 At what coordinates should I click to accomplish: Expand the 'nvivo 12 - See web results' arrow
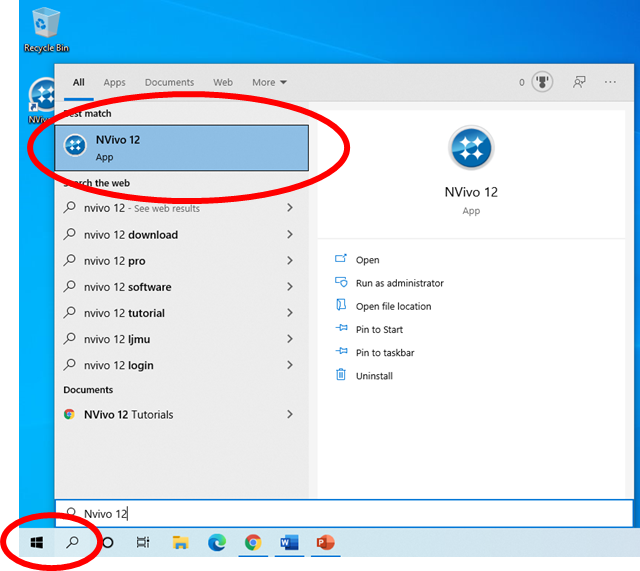[x=290, y=208]
